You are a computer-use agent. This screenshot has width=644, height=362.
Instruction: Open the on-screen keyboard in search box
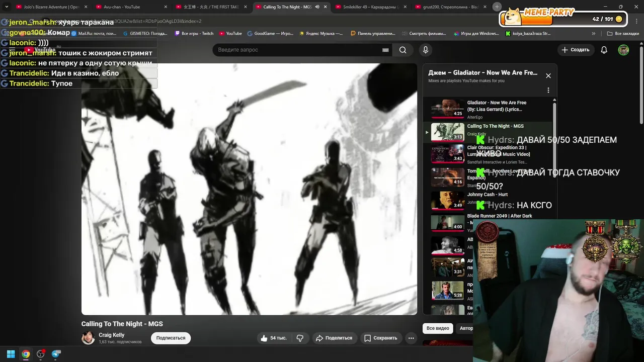(x=385, y=50)
